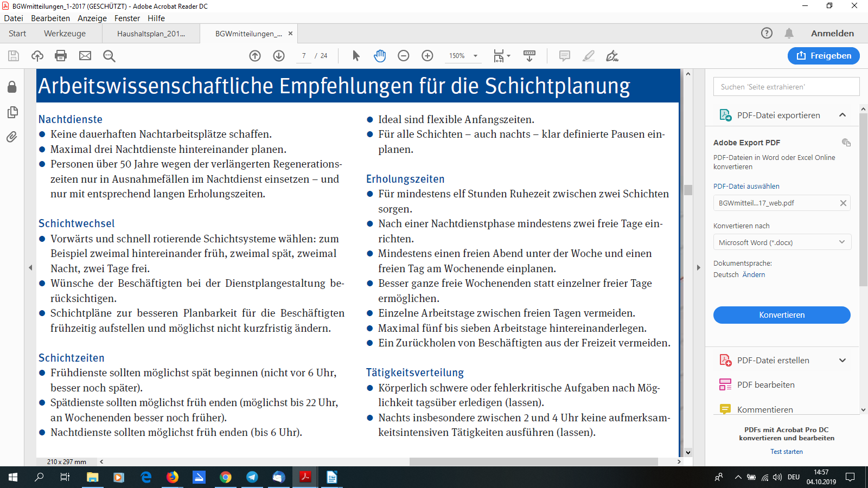Open the Add comment tool
This screenshot has height=488, width=868.
564,56
